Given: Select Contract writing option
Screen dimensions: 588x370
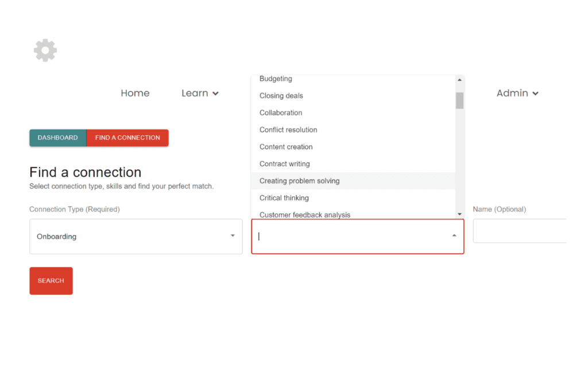Looking at the screenshot, I should coord(353,163).
